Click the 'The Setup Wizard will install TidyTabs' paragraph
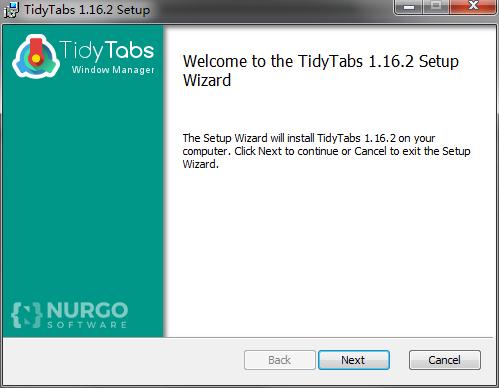499x388 pixels. pyautogui.click(x=326, y=151)
